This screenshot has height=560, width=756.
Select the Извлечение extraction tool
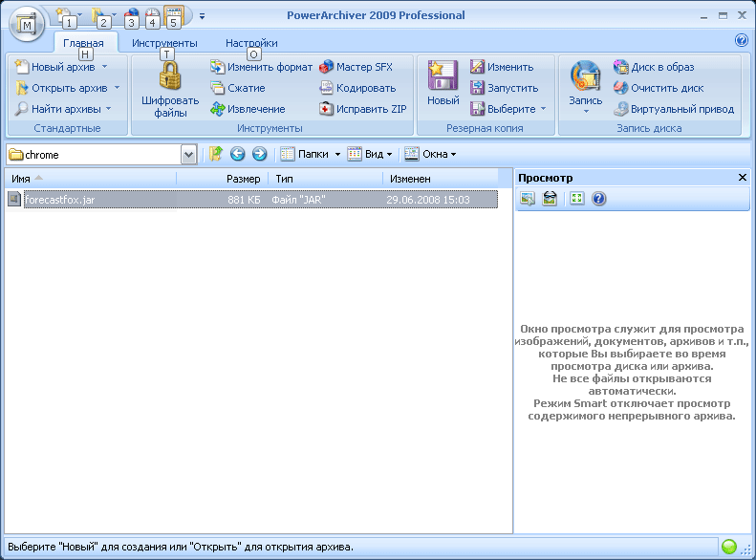248,109
